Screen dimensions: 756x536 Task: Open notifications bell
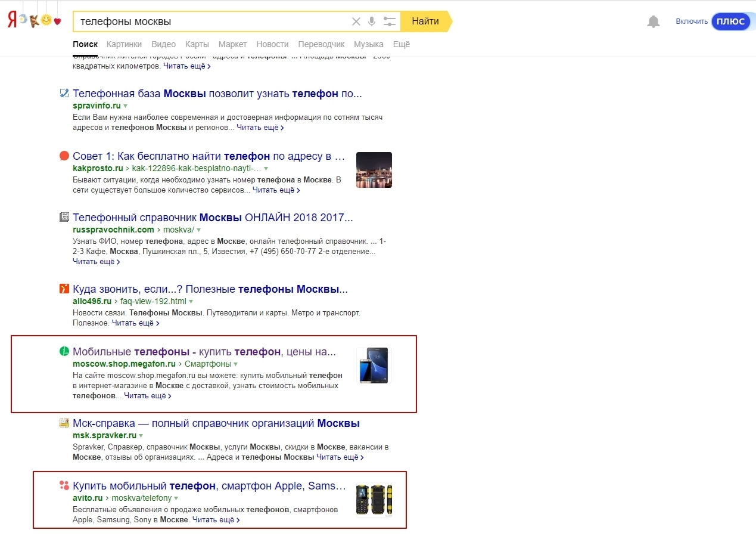tap(654, 21)
